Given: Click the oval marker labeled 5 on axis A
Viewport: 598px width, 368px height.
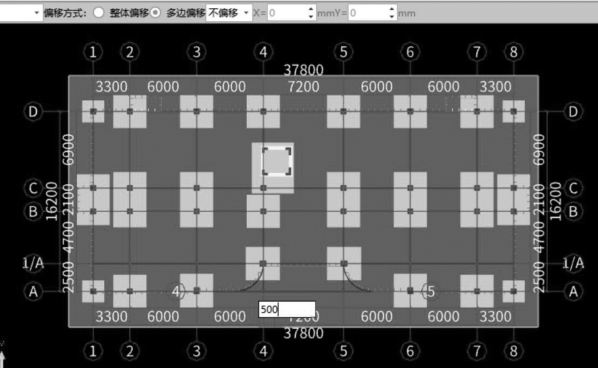Looking at the screenshot, I should (x=431, y=292).
